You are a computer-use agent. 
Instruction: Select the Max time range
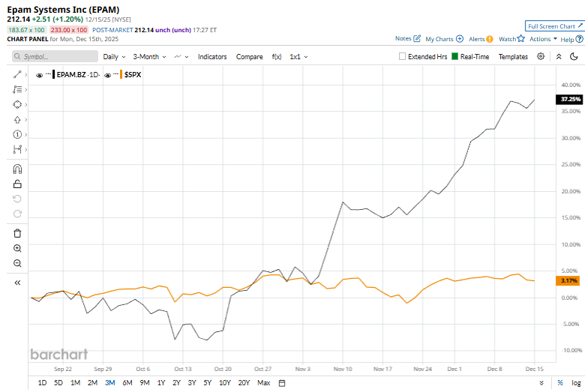[263, 383]
